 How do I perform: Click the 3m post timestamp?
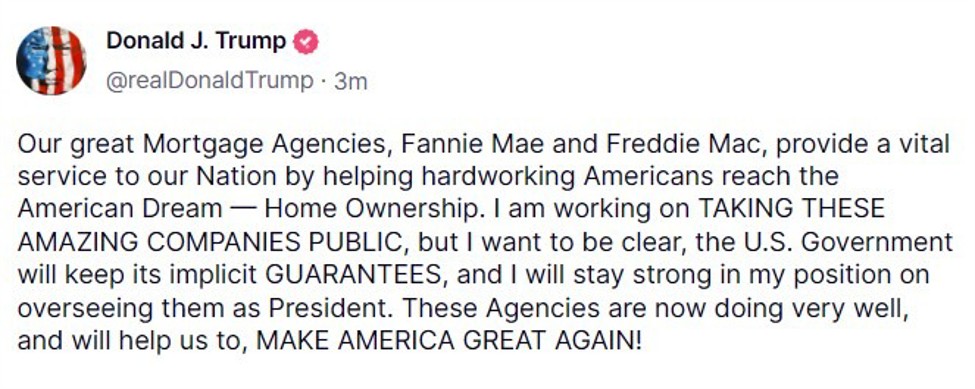[351, 81]
